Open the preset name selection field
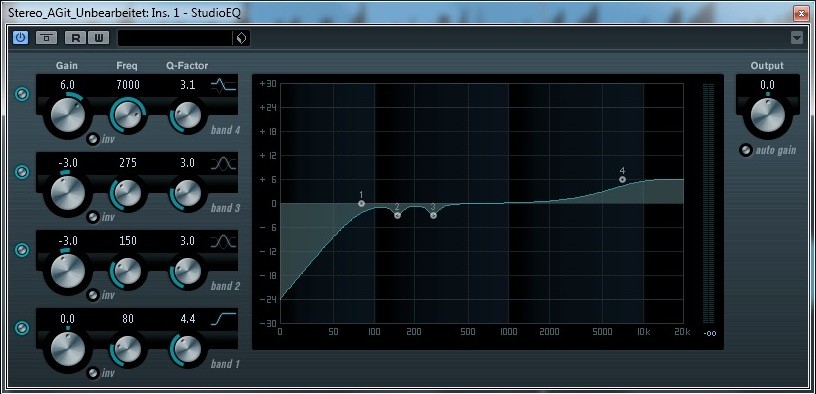 [x=175, y=38]
